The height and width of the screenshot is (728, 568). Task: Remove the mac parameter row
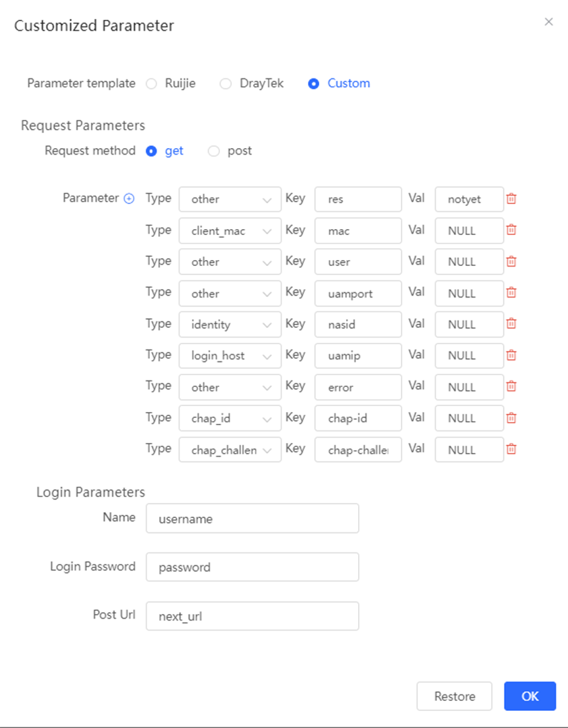click(511, 230)
